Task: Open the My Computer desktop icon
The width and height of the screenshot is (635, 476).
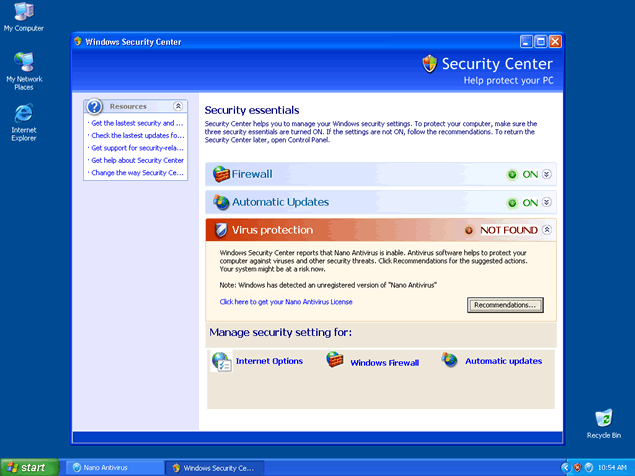Action: 23,12
